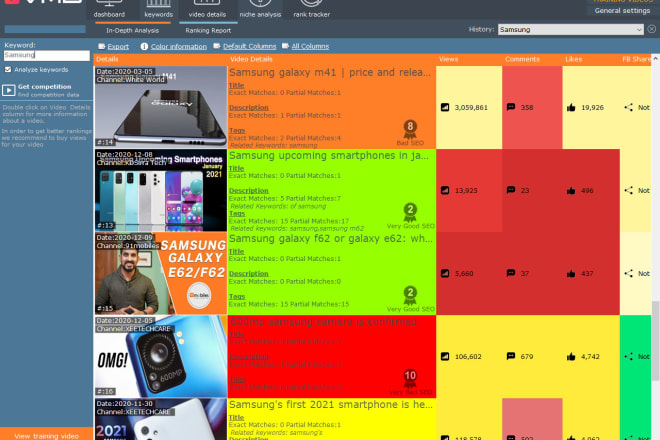Click the thumbs-up icon beside 437
Screen dimensions: 660x440
(571, 273)
